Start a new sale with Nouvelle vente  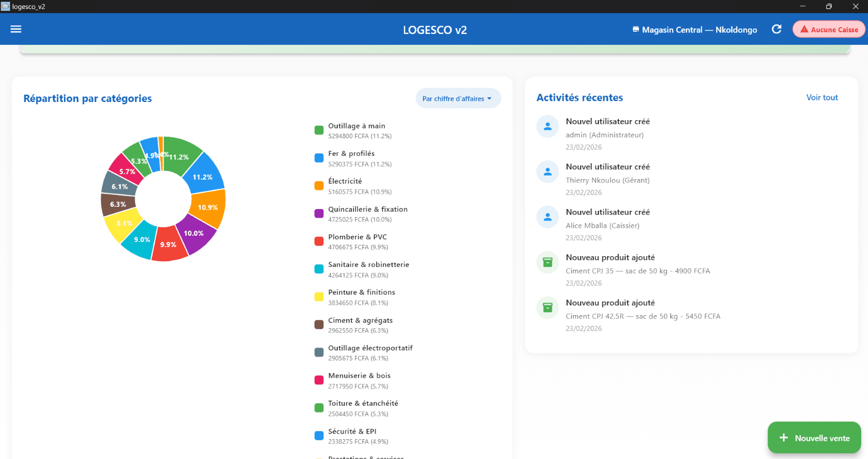(814, 437)
